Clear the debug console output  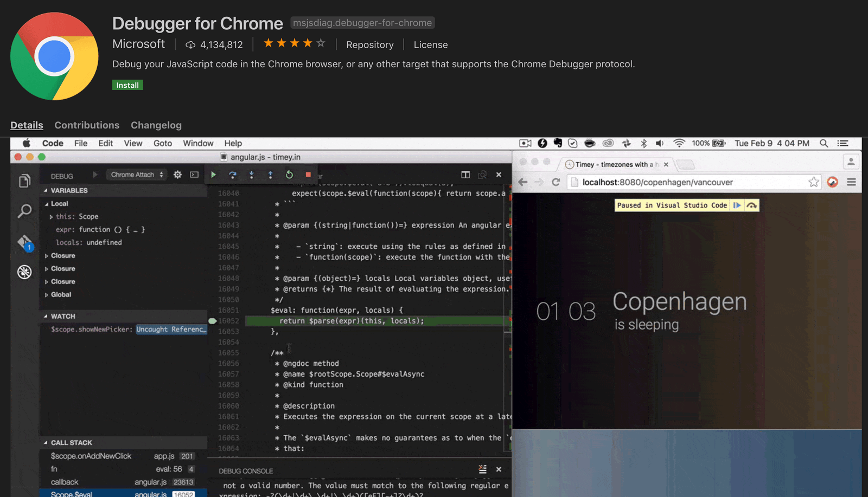point(482,469)
